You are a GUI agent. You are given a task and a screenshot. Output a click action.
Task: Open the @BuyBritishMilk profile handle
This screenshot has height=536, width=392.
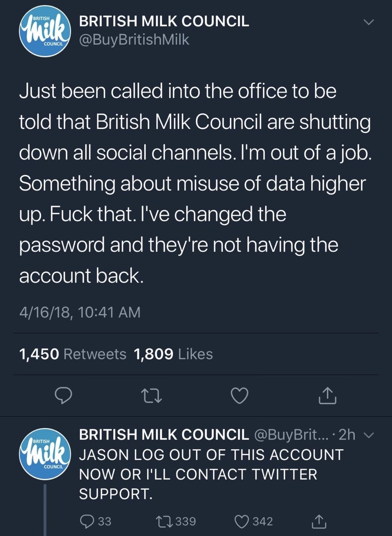pyautogui.click(x=134, y=40)
